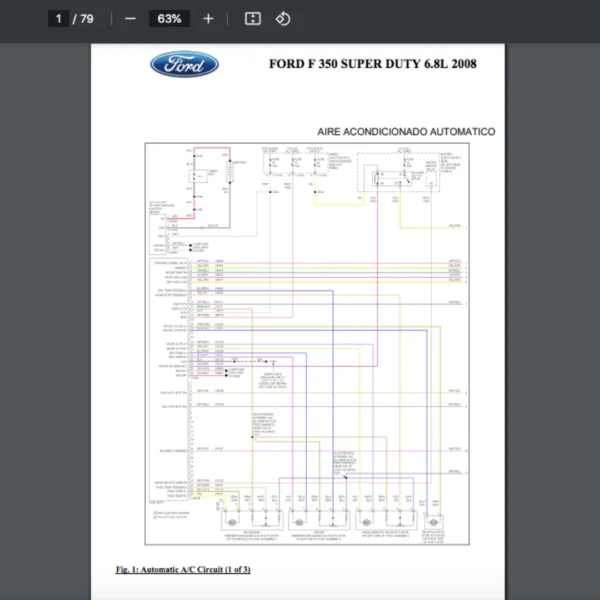Click the zoom in plus icon
This screenshot has width=600, height=600.
click(208, 19)
